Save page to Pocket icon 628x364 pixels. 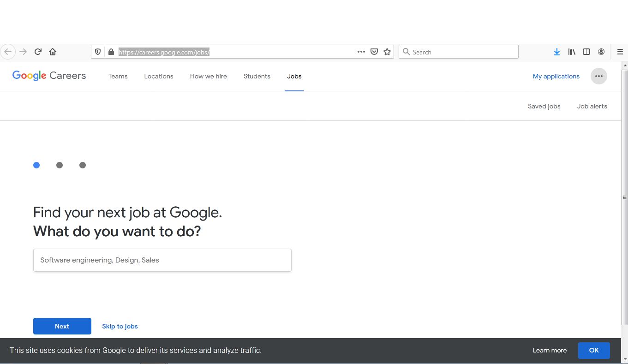coord(375,52)
